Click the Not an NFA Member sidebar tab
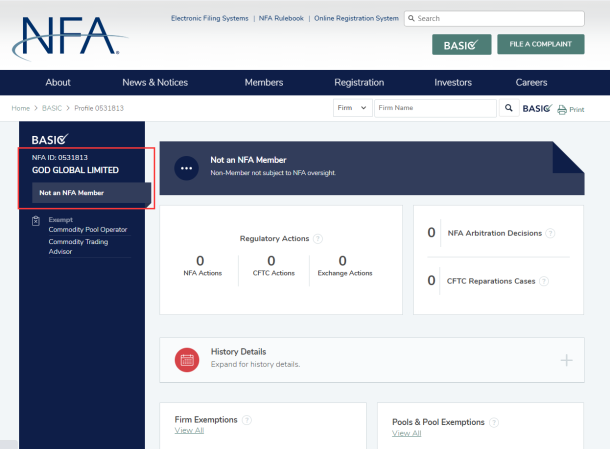The image size is (610, 449). click(x=91, y=193)
